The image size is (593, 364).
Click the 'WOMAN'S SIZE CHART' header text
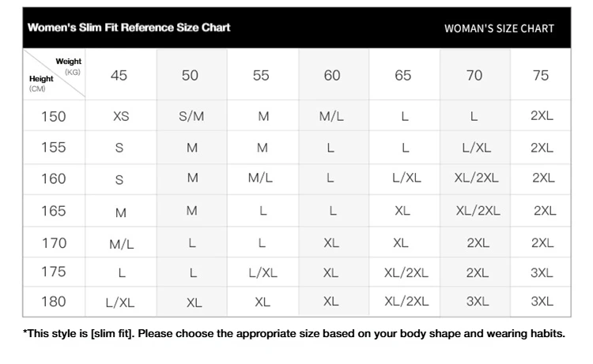pyautogui.click(x=499, y=28)
